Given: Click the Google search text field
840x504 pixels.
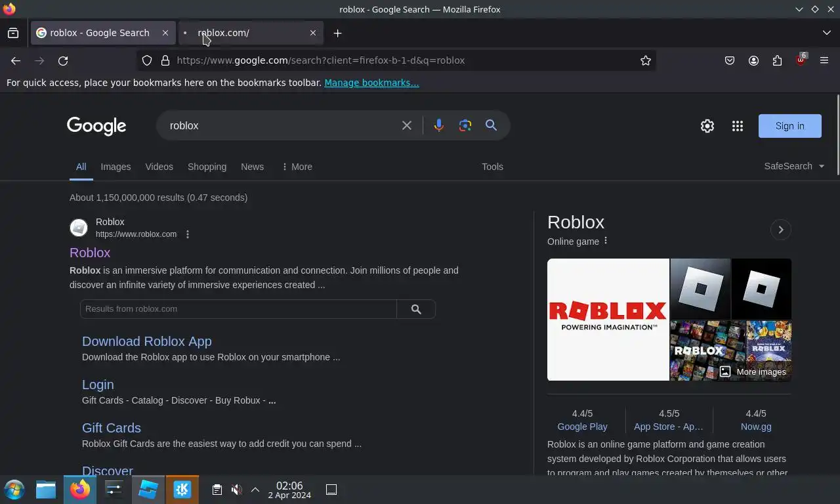Looking at the screenshot, I should pos(282,125).
